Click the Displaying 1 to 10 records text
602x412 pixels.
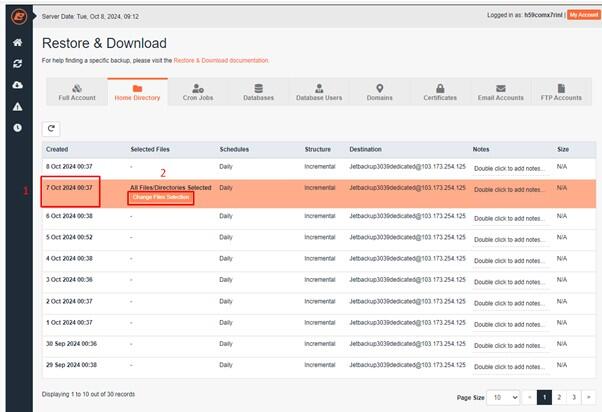[x=88, y=394]
